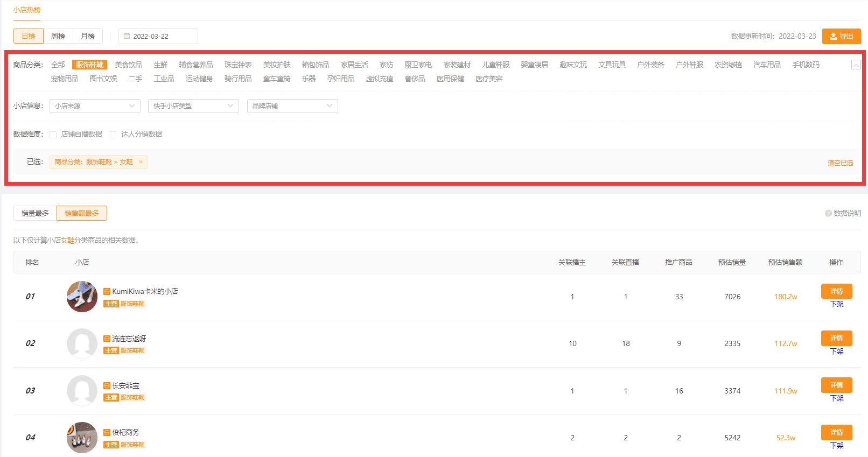Select the 美食饮品 category filter
The width and height of the screenshot is (868, 457).
coord(129,65)
